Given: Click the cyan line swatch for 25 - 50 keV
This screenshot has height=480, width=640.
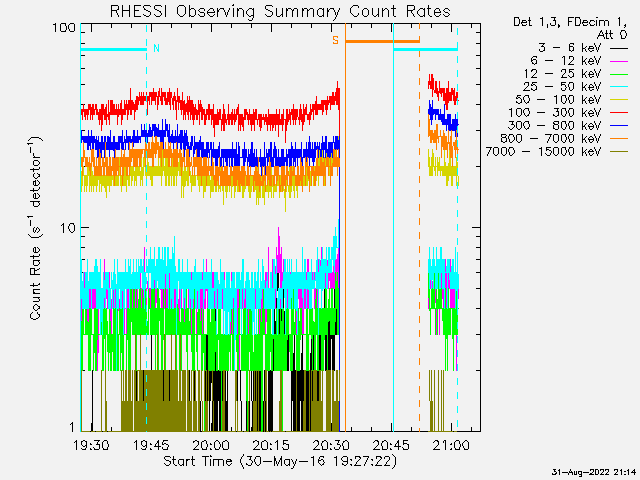Looking at the screenshot, I should pos(619,87).
